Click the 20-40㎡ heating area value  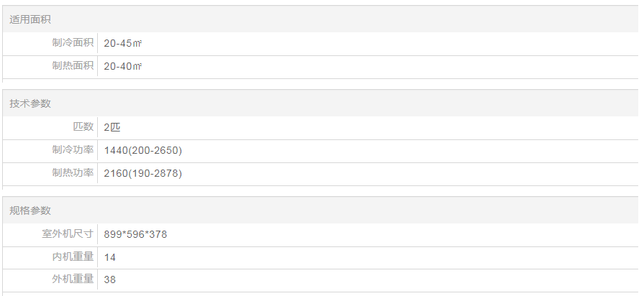pyautogui.click(x=123, y=67)
